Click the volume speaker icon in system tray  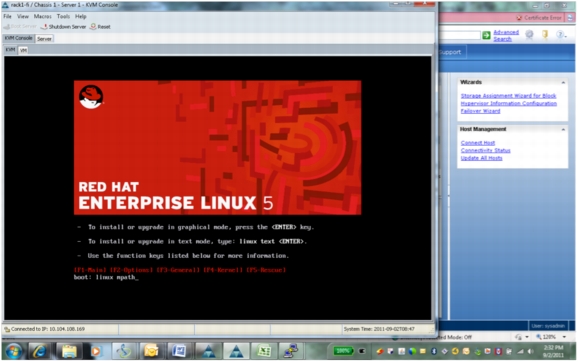click(x=530, y=351)
